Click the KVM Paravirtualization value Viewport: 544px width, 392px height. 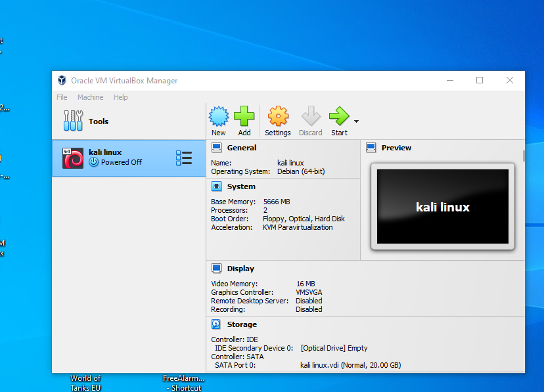click(x=298, y=227)
